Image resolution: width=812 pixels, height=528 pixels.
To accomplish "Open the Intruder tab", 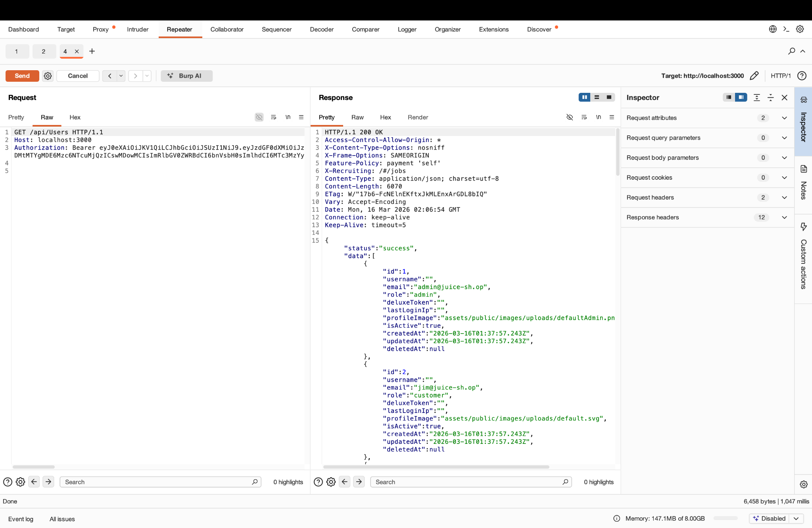I will point(138,29).
